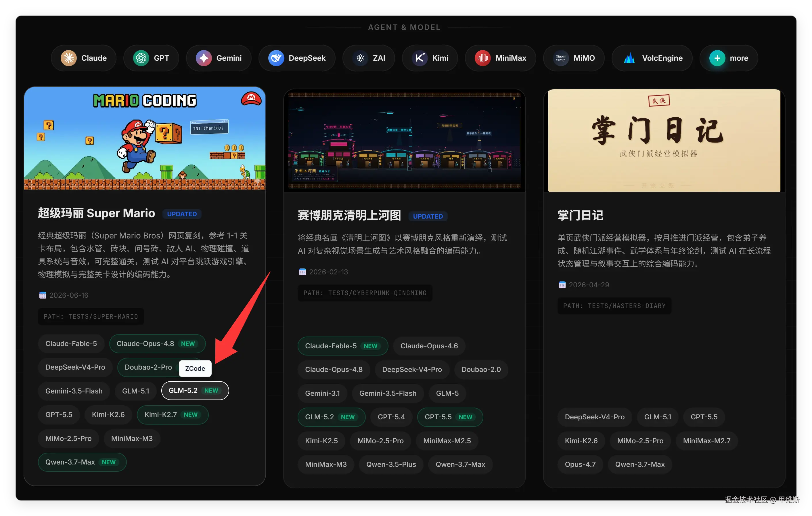Choose the Gemini star icon filter

point(204,58)
